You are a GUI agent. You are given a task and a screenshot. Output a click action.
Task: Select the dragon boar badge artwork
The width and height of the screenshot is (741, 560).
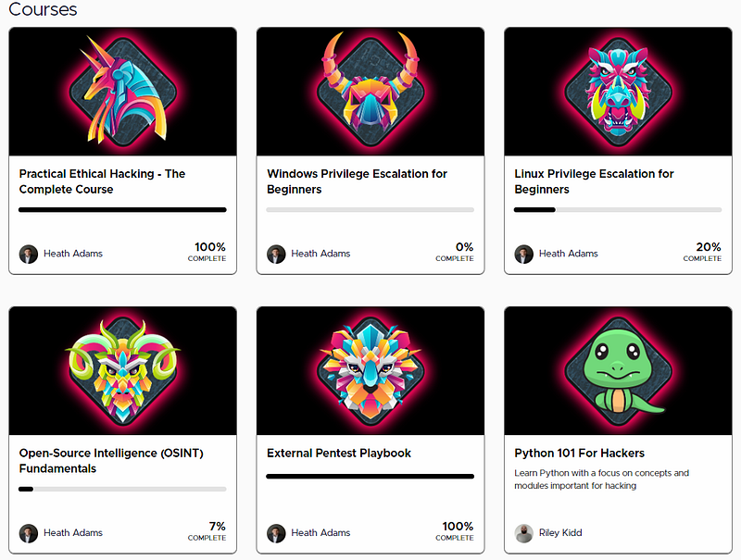(618, 92)
